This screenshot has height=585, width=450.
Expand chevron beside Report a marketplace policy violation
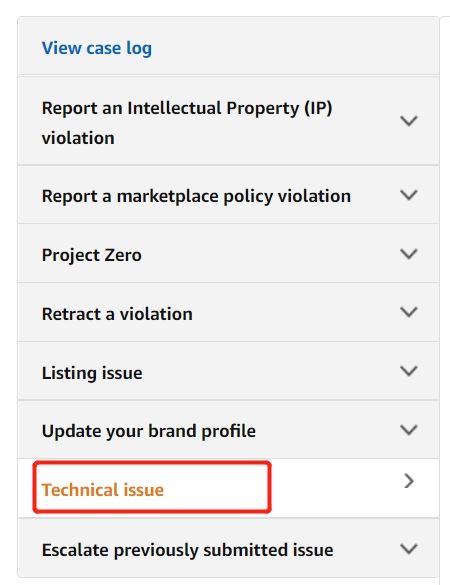[409, 195]
